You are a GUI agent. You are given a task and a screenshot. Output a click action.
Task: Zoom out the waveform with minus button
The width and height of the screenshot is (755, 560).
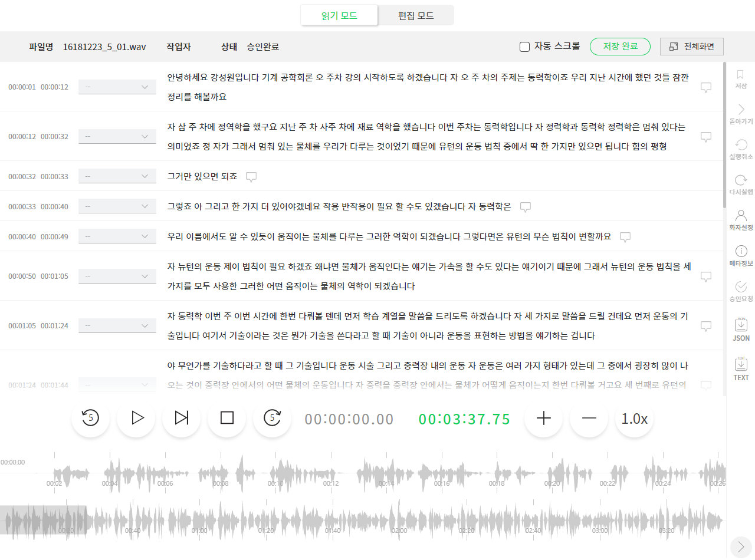pyautogui.click(x=589, y=418)
